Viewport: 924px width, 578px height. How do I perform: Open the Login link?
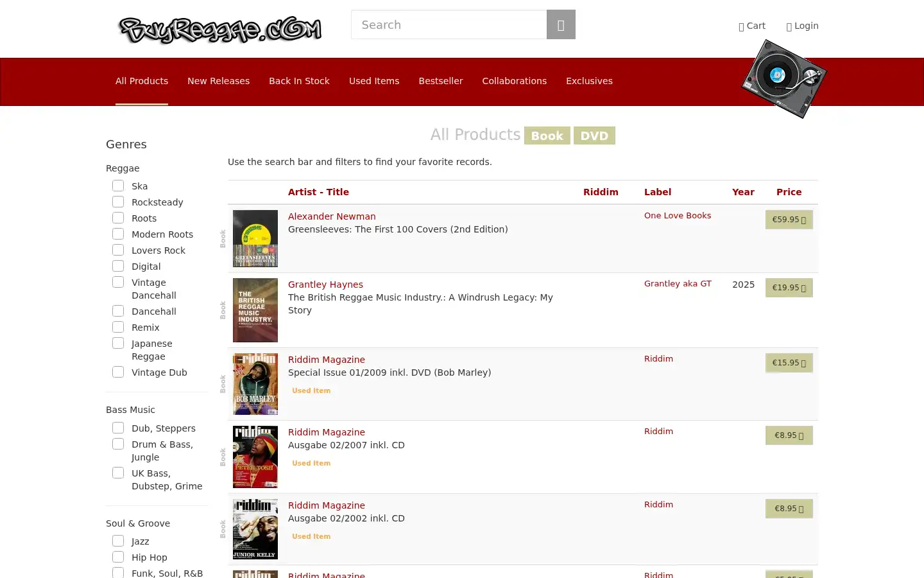[802, 26]
